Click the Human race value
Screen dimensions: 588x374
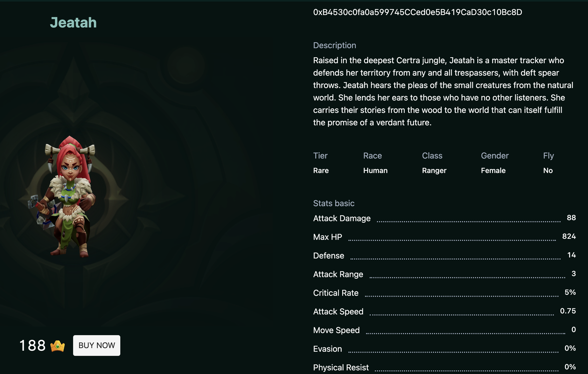[x=375, y=170]
